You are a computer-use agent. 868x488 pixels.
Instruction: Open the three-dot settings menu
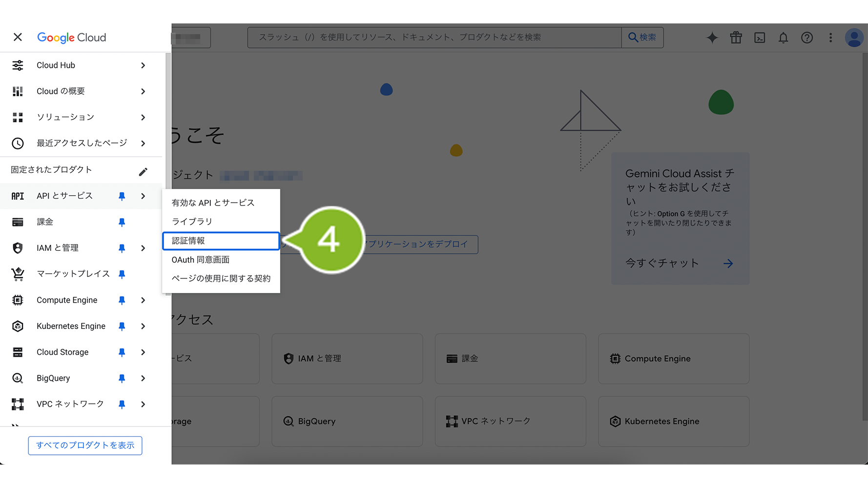pyautogui.click(x=830, y=38)
